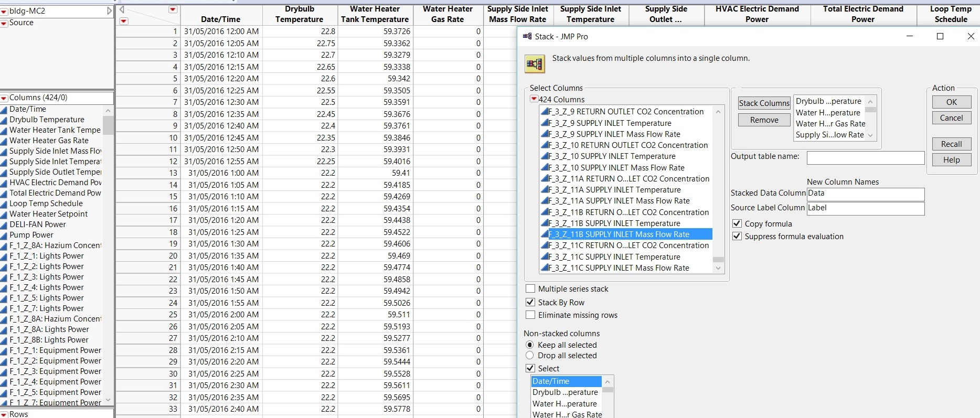Click icon of F_3_Z_10 SUPPLY INLET Temperature

point(545,156)
